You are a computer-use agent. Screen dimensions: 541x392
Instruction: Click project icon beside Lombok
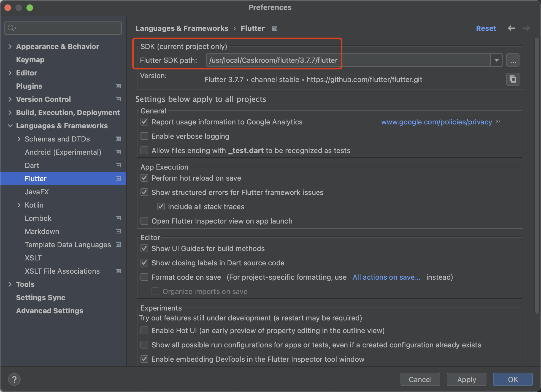point(118,218)
